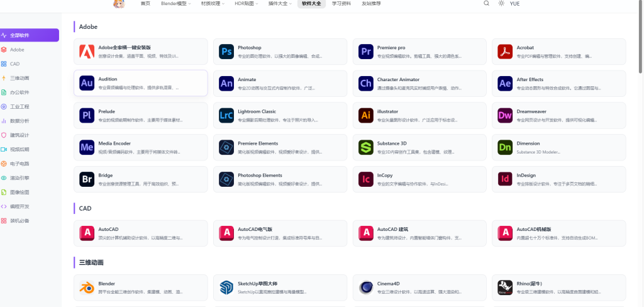The height and width of the screenshot is (307, 644).
Task: Expand the 材质纹理 dropdown menu
Action: 213,3
